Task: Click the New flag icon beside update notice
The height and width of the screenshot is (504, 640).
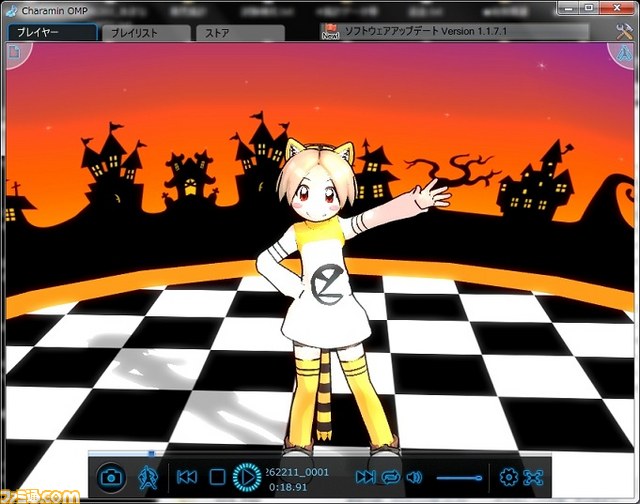Action: pyautogui.click(x=331, y=31)
